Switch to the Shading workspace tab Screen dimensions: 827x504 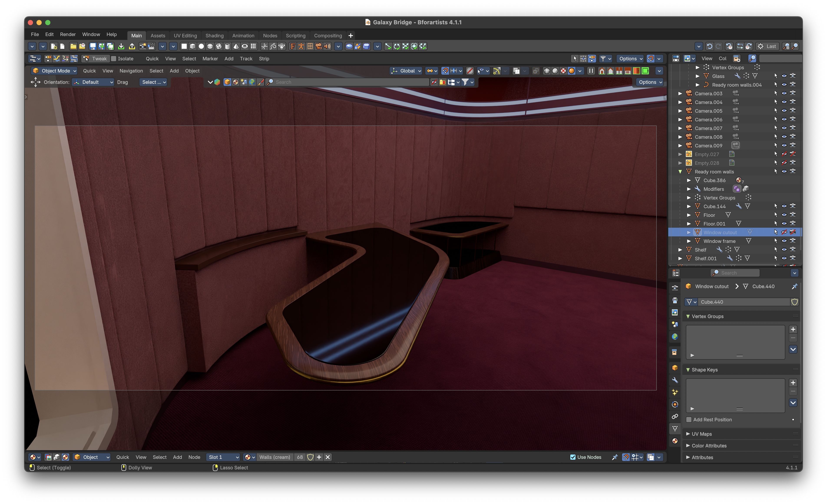[x=214, y=36]
